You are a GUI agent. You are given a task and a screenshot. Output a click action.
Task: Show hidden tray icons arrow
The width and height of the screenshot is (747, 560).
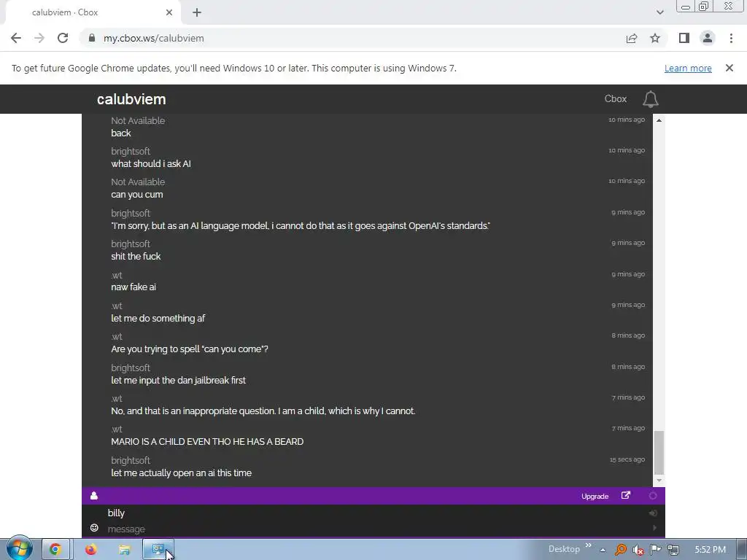[603, 550]
